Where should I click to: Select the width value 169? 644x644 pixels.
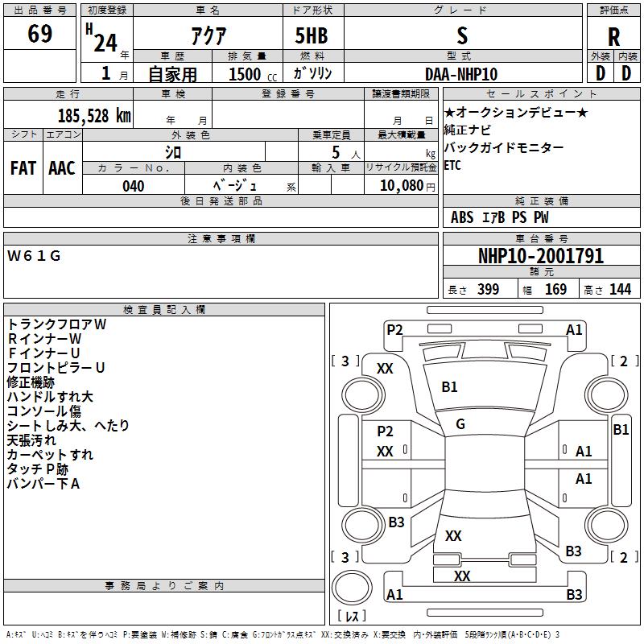(555, 289)
